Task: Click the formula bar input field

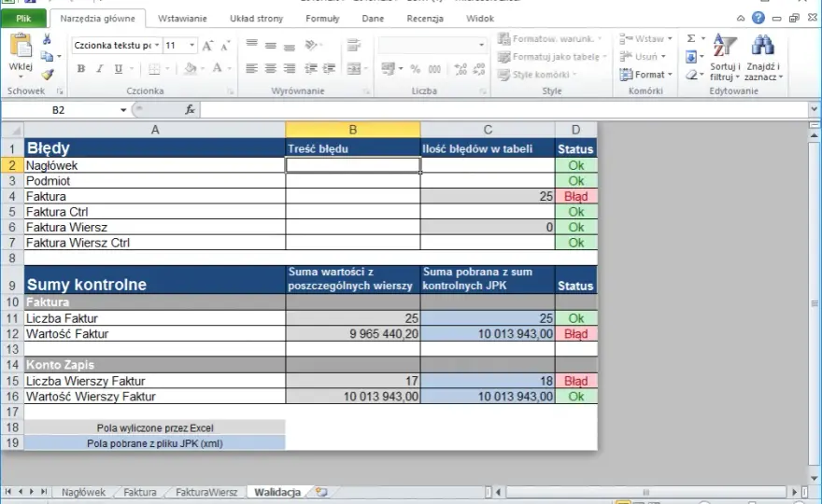Action: [504, 109]
